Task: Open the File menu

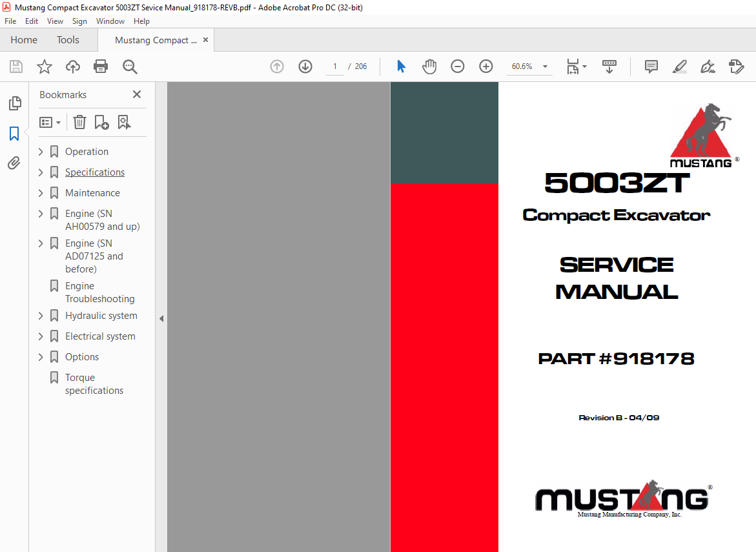Action: click(10, 21)
